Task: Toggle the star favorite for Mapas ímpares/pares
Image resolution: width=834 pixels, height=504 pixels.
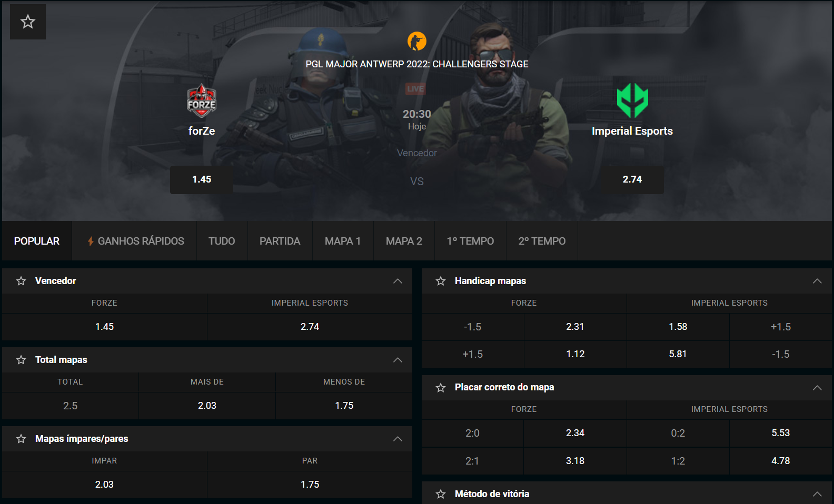Action: click(21, 439)
